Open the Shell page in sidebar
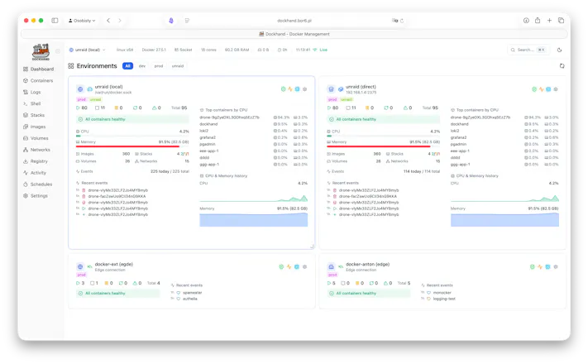 click(x=32, y=103)
